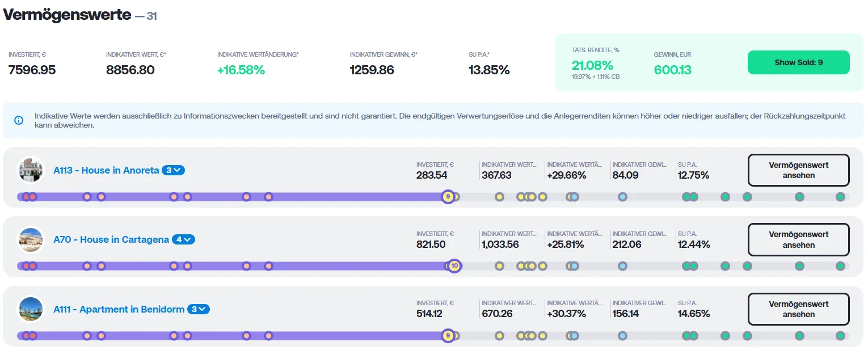Select stage 9 marker on Benidorm timeline
The height and width of the screenshot is (350, 868).
click(x=448, y=336)
